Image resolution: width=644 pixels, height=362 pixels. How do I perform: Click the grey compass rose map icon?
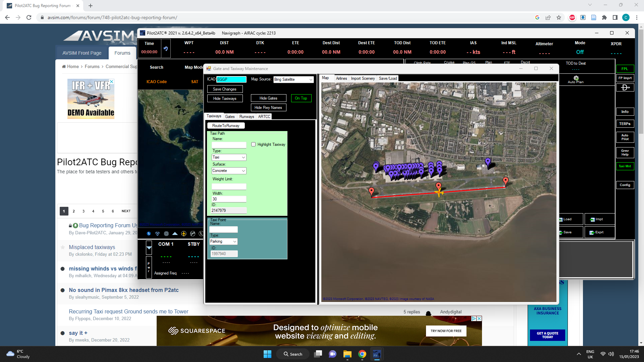[x=166, y=234]
